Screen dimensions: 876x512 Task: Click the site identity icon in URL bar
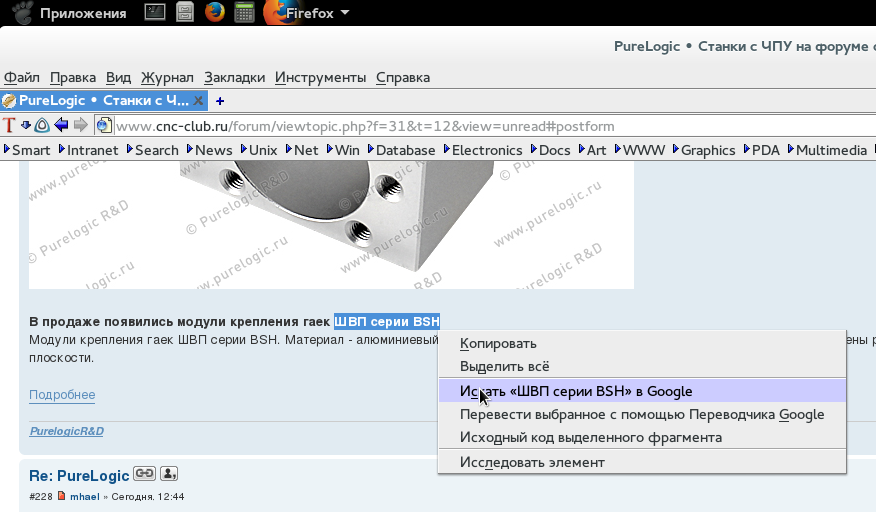pyautogui.click(x=104, y=126)
